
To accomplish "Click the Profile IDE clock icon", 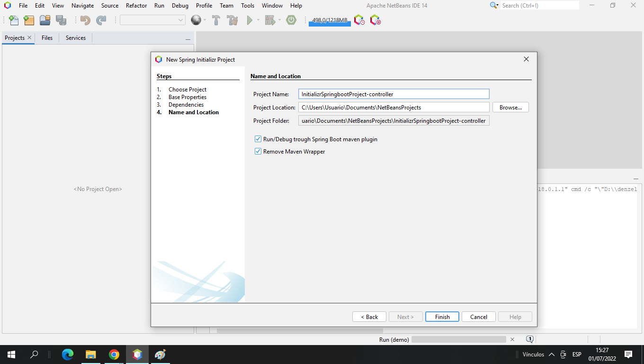I will [359, 20].
